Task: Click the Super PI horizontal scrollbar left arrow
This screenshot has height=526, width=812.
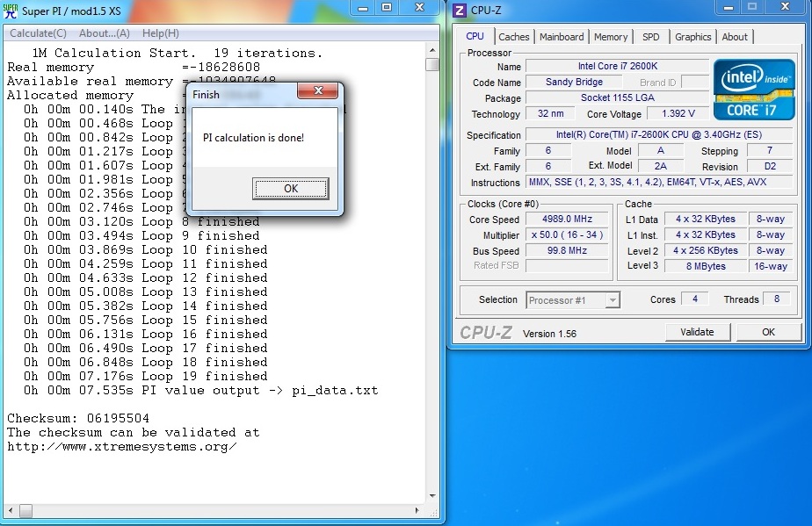Action: (x=11, y=511)
